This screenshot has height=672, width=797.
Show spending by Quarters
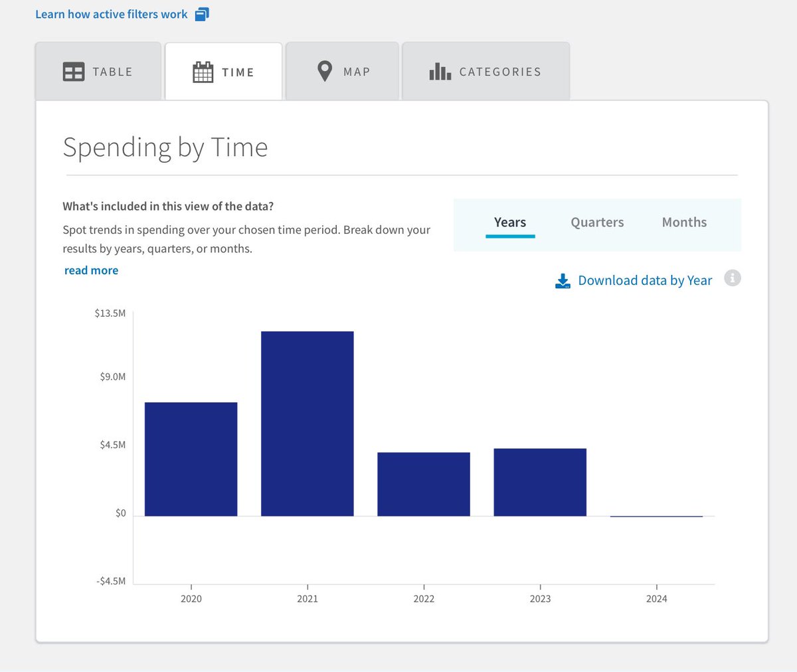tap(597, 222)
